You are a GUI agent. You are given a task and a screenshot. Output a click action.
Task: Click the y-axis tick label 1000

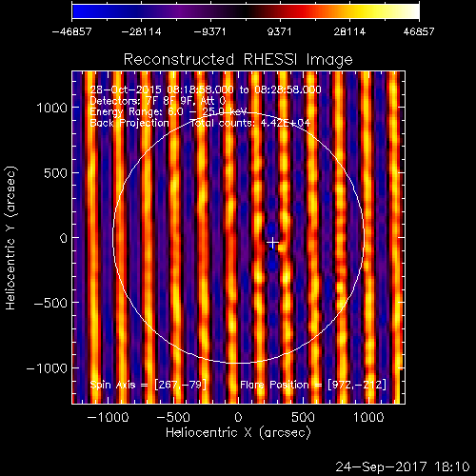(52, 108)
